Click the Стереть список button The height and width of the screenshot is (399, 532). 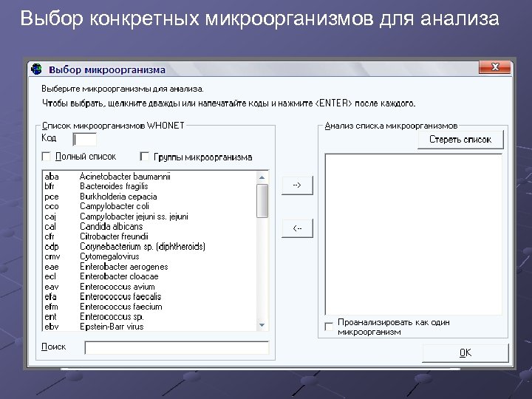coord(460,140)
